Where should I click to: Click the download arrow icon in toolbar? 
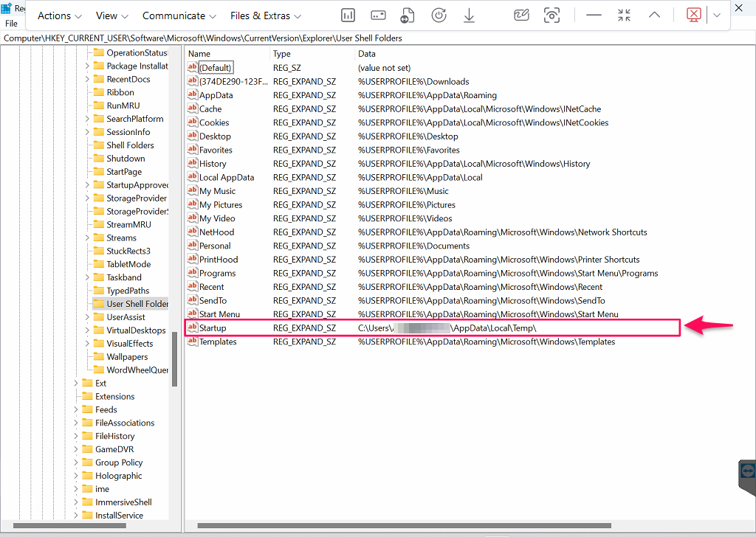(x=469, y=15)
